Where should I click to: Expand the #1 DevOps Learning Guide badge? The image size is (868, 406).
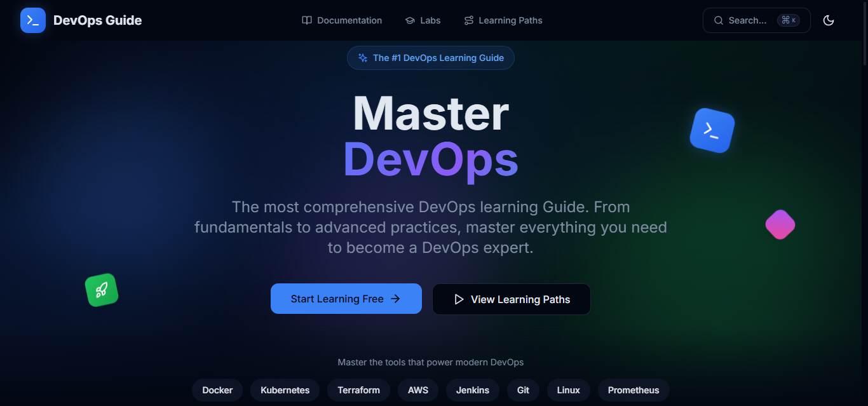coord(430,57)
